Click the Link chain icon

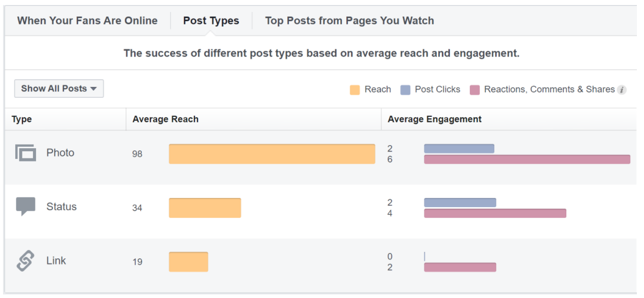25,261
